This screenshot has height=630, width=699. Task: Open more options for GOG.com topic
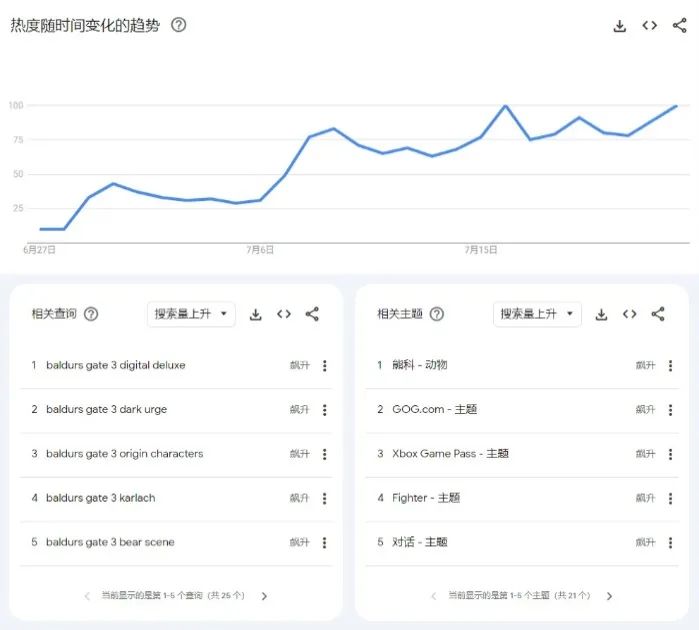point(670,410)
